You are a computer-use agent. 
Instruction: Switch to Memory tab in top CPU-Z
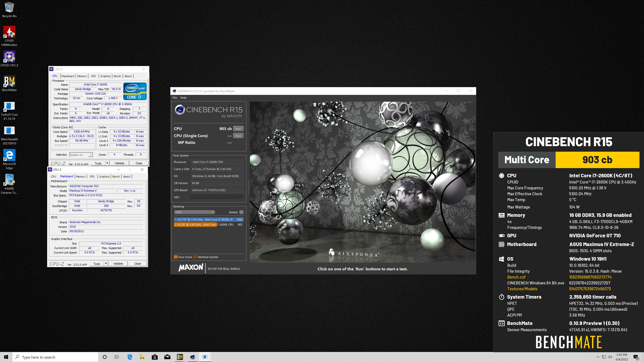click(x=82, y=76)
